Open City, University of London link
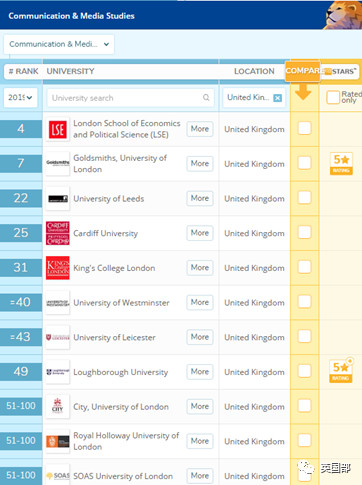 [121, 407]
